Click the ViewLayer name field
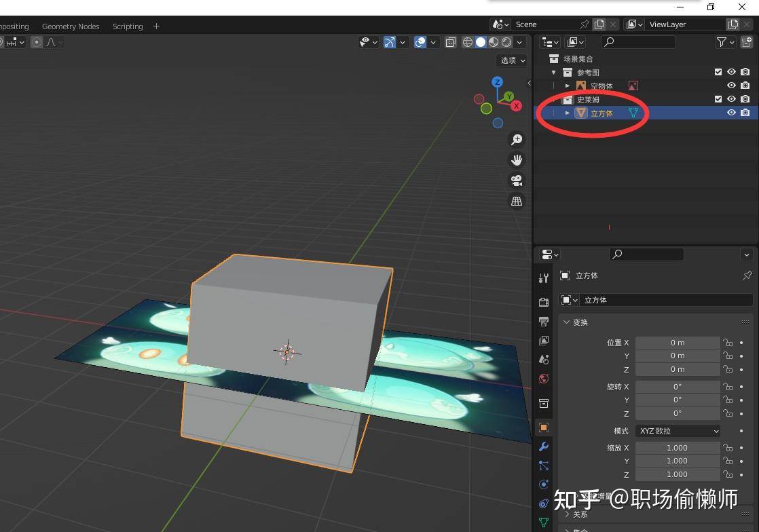Image resolution: width=759 pixels, height=532 pixels. (x=686, y=24)
